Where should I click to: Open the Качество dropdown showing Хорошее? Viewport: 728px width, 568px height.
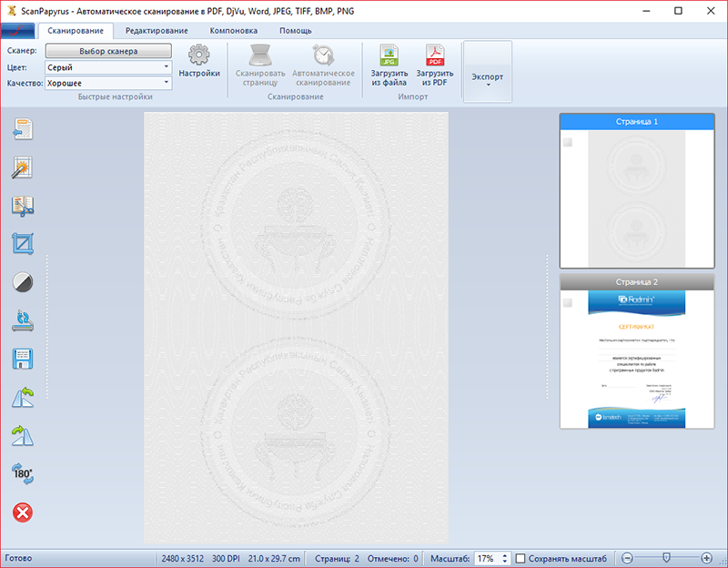tap(108, 83)
